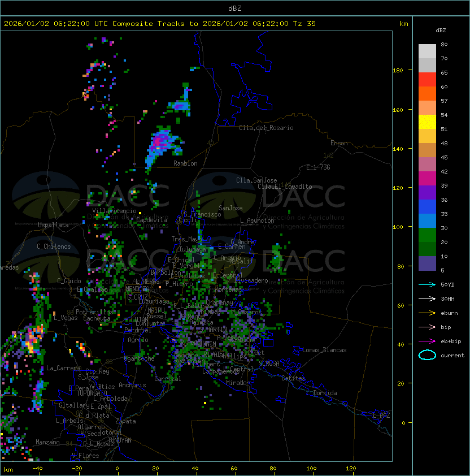Viewport: 470px width, 476px height.
Task: Click the 'Clla.del_Rosario' map label
Action: pyautogui.click(x=266, y=128)
